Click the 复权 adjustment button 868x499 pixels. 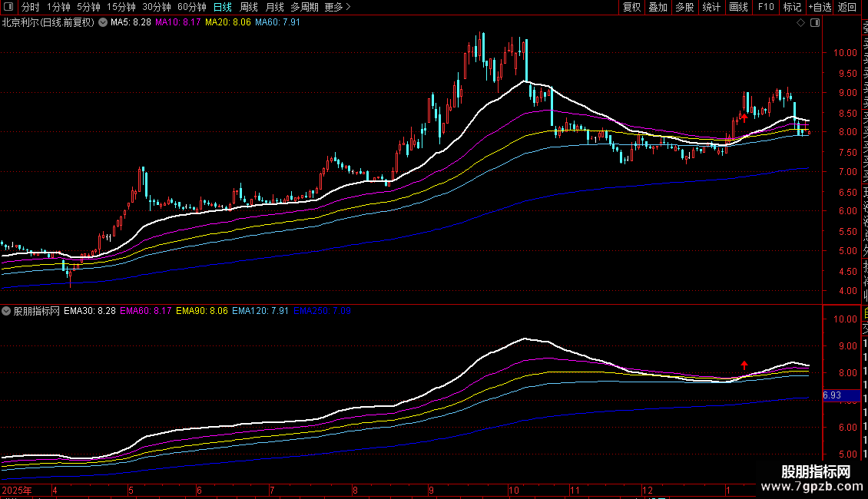(x=631, y=7)
